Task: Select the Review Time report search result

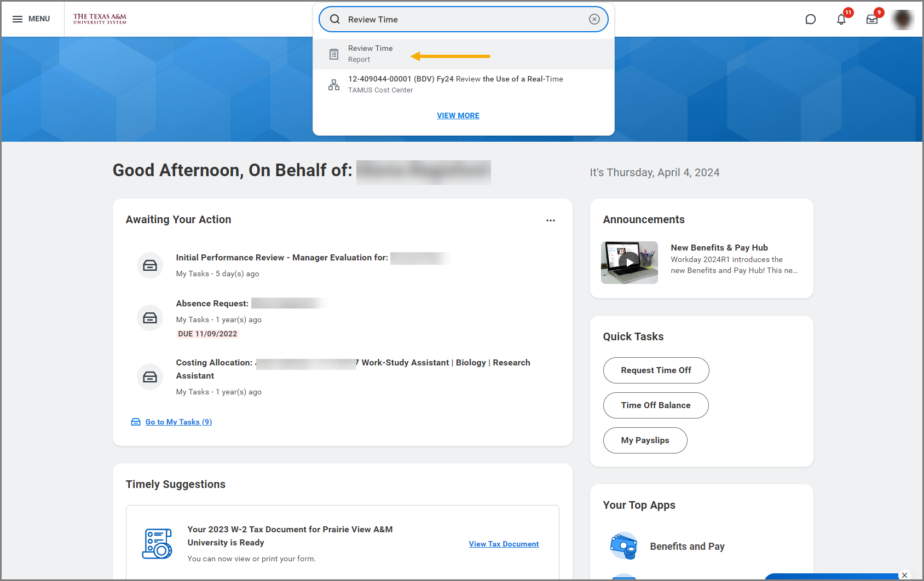Action: tap(370, 54)
